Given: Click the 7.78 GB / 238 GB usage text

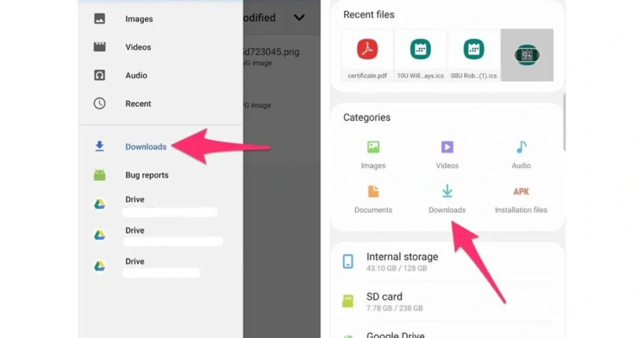Looking at the screenshot, I should (394, 308).
